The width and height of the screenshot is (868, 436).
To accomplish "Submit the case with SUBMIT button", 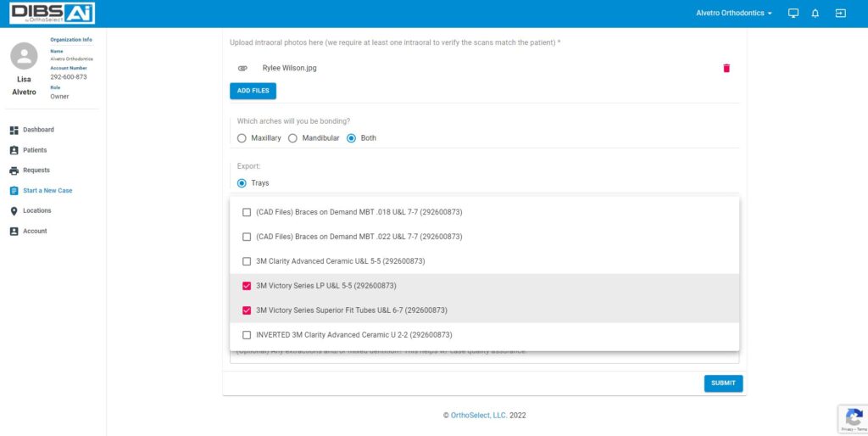I will click(x=723, y=383).
